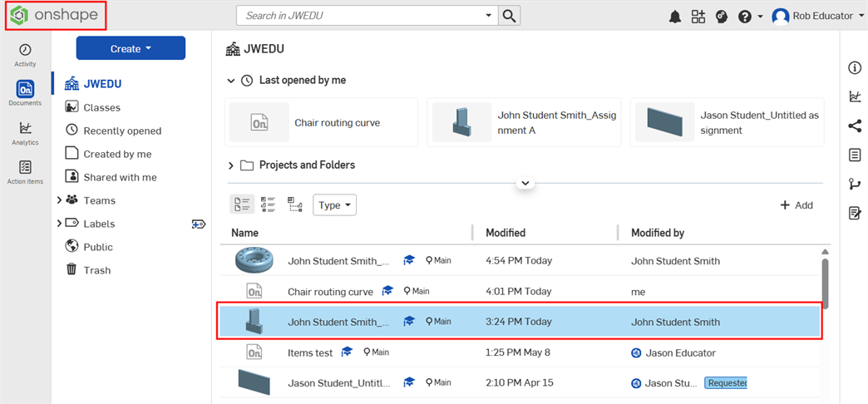Viewport: 868px width, 404px height.
Task: Click the share icon on right panel
Action: (855, 126)
